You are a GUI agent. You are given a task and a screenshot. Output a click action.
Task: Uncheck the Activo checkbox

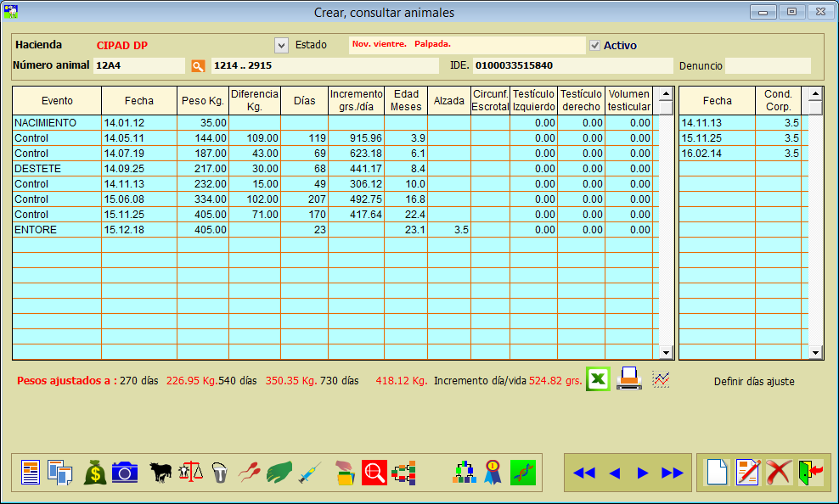click(x=595, y=45)
